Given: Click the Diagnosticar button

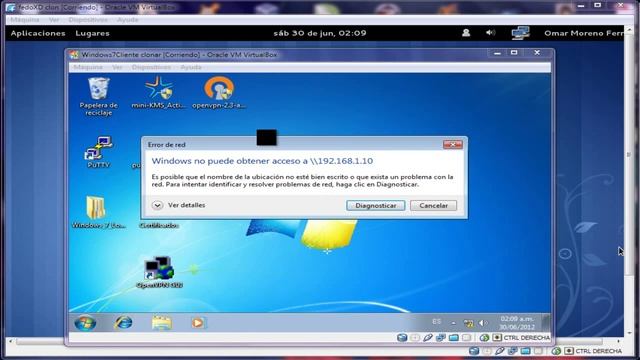Looking at the screenshot, I should click(376, 205).
